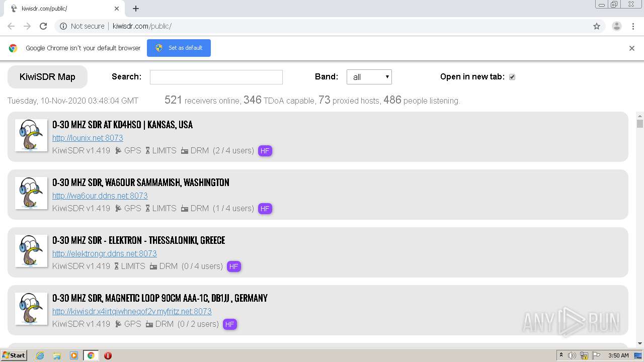Untick the Open in new tab checkbox
The height and width of the screenshot is (362, 644).
coord(512,77)
